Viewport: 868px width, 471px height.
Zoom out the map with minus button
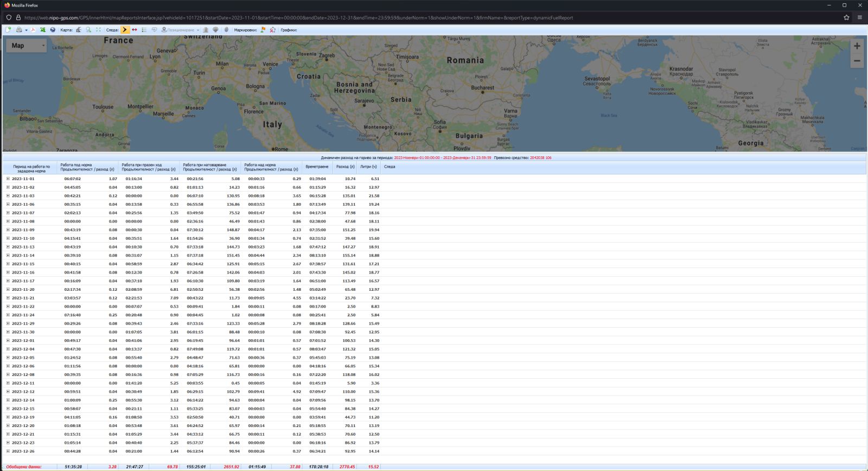tap(857, 61)
